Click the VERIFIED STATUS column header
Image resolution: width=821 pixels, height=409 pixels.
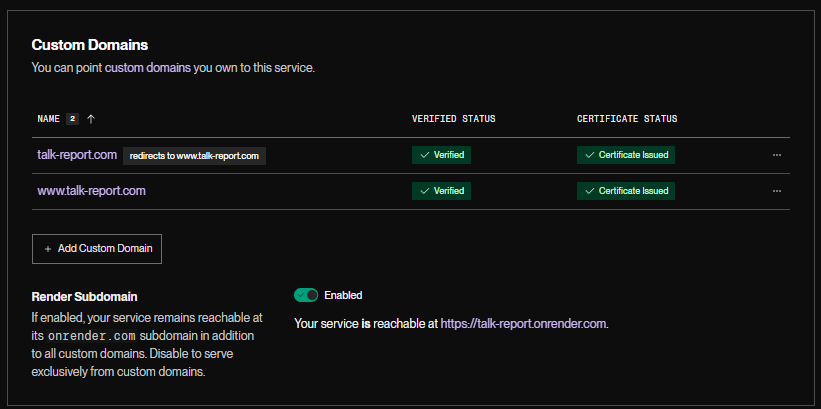pos(453,119)
